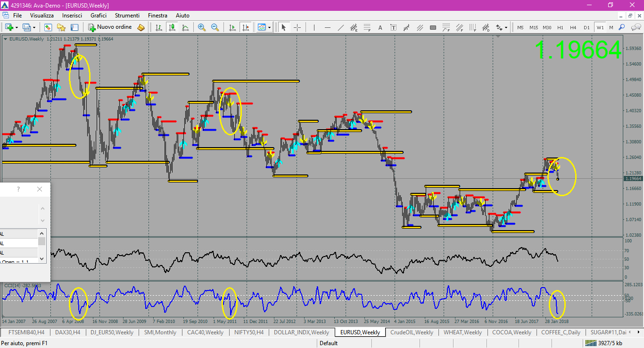Set timeframe to H4
This screenshot has height=348, width=644.
point(573,27)
